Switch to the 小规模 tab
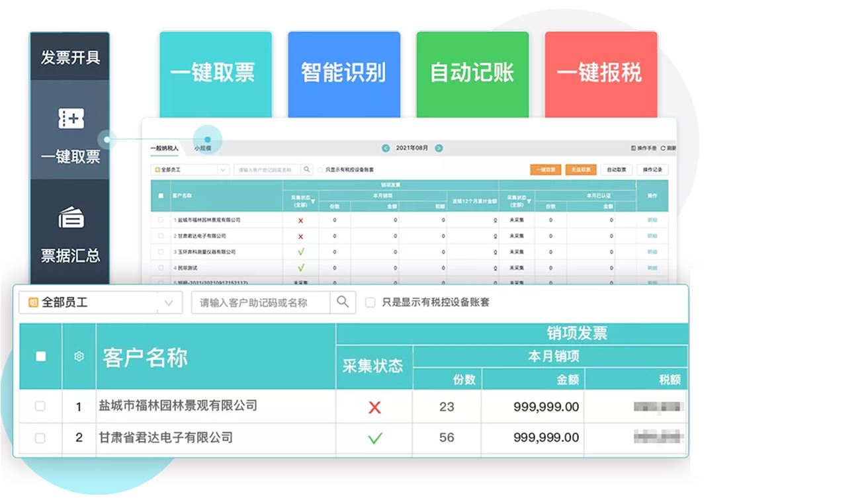 tap(202, 148)
